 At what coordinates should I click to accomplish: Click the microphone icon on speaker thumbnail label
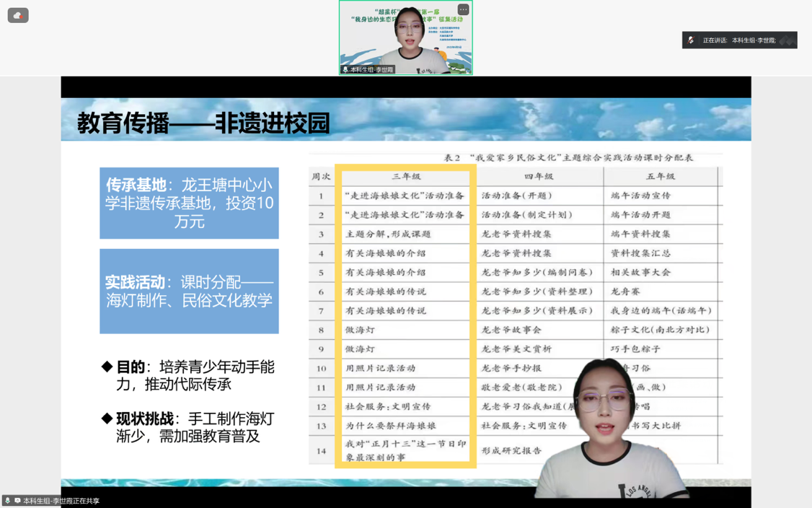(x=345, y=70)
